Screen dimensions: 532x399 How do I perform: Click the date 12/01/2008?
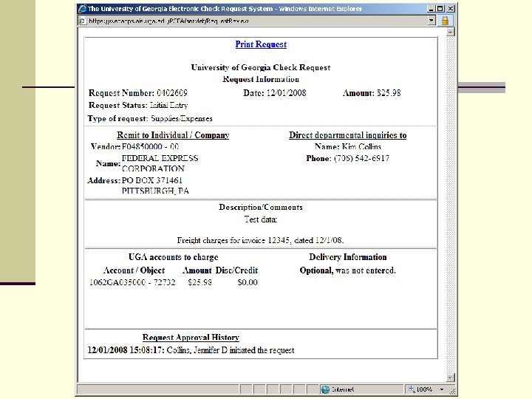[287, 93]
